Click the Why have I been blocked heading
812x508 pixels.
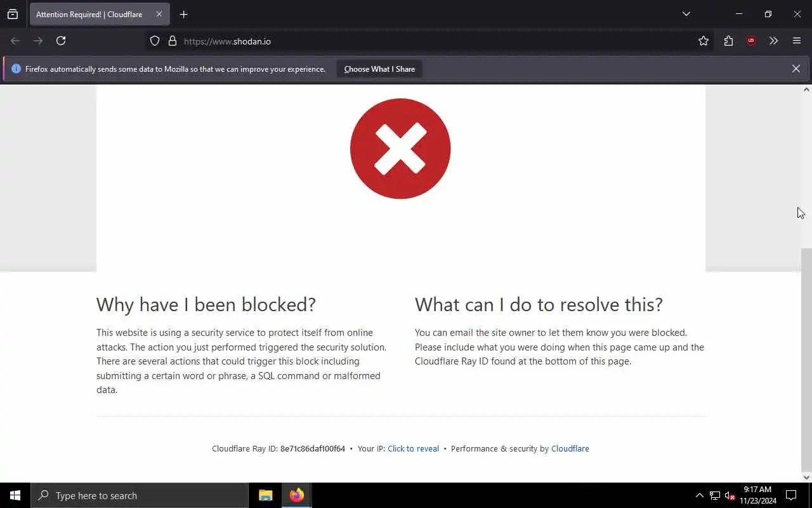[x=206, y=305]
